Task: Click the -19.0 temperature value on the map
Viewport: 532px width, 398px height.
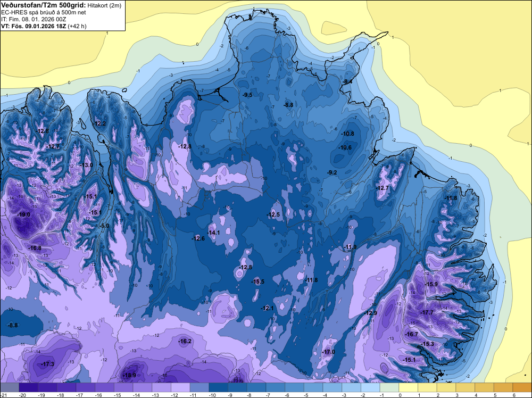Action: pyautogui.click(x=23, y=215)
